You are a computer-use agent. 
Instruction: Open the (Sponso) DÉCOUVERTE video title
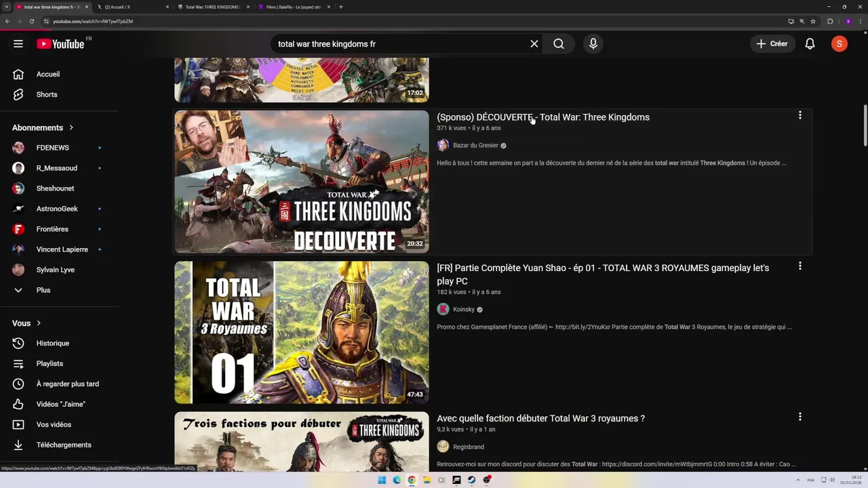[x=543, y=117]
